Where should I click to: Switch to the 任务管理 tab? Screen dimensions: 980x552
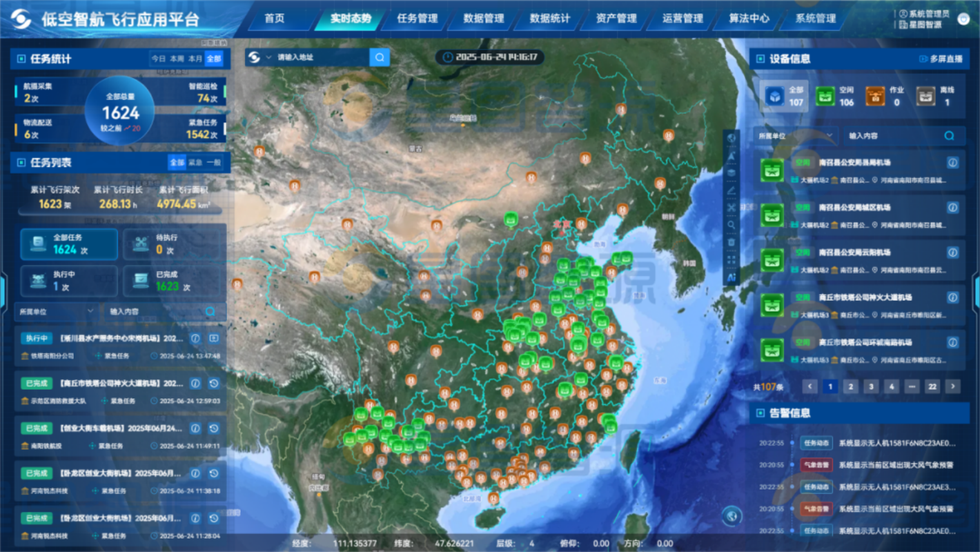(417, 18)
